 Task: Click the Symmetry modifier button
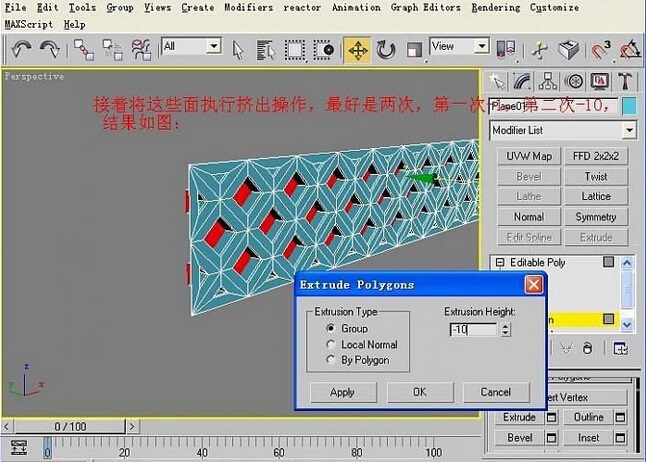click(596, 217)
